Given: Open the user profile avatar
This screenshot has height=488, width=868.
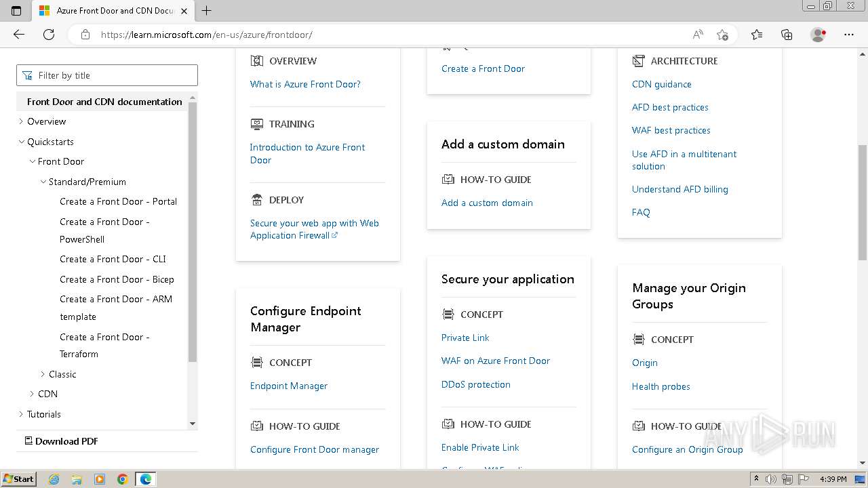Looking at the screenshot, I should click(x=818, y=35).
